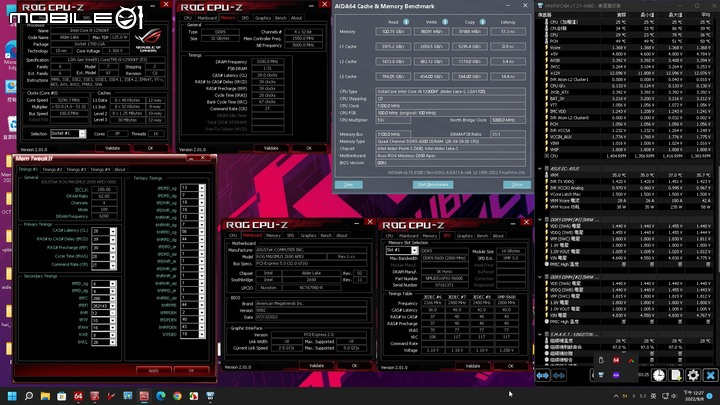Select CPU tab in CPU-Z Mainboard window
This screenshot has width=720, height=405.
(x=233, y=236)
